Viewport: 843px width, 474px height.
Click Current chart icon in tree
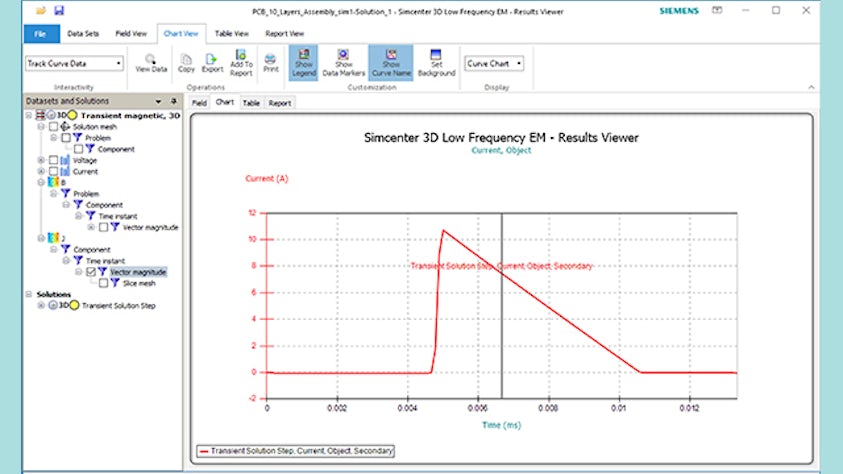click(x=65, y=171)
